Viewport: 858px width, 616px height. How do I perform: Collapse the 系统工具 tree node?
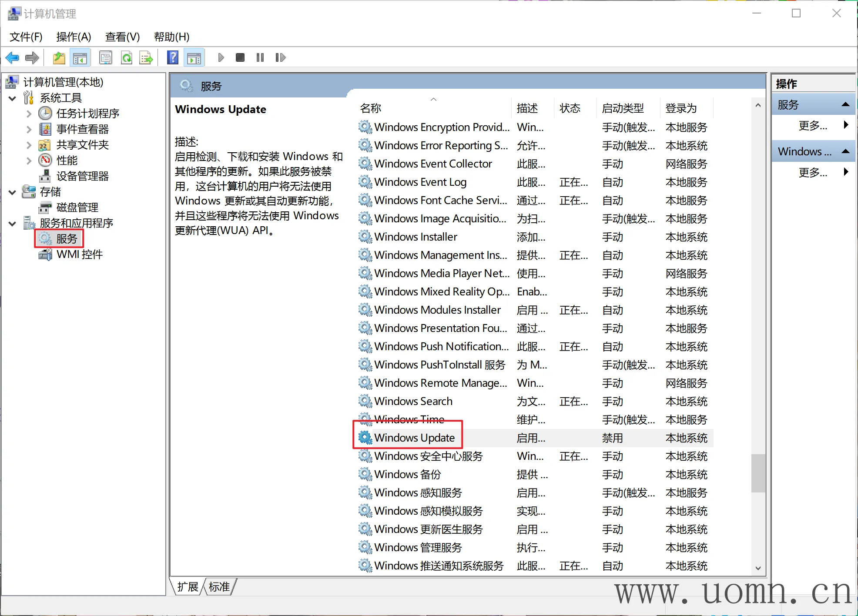point(13,98)
